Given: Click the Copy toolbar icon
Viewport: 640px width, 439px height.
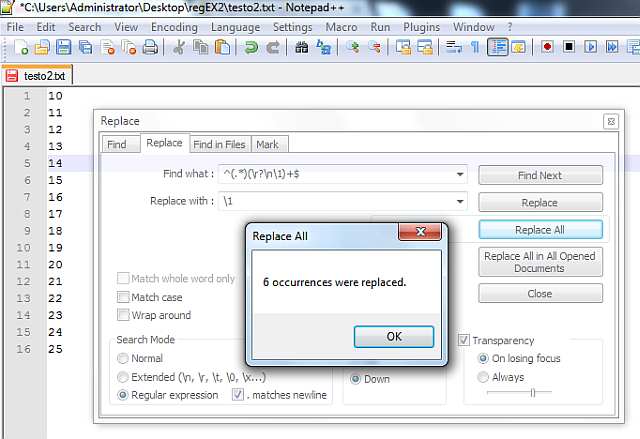Looking at the screenshot, I should point(200,47).
